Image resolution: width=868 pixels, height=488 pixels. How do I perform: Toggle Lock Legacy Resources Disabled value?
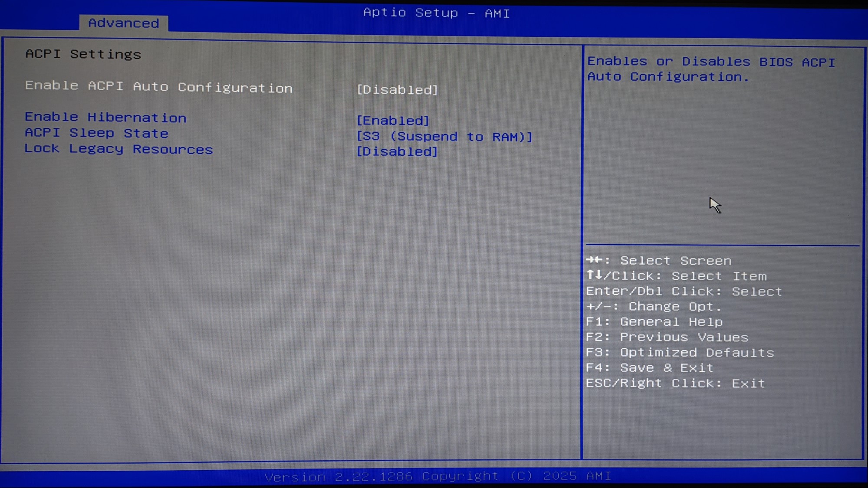tap(397, 152)
